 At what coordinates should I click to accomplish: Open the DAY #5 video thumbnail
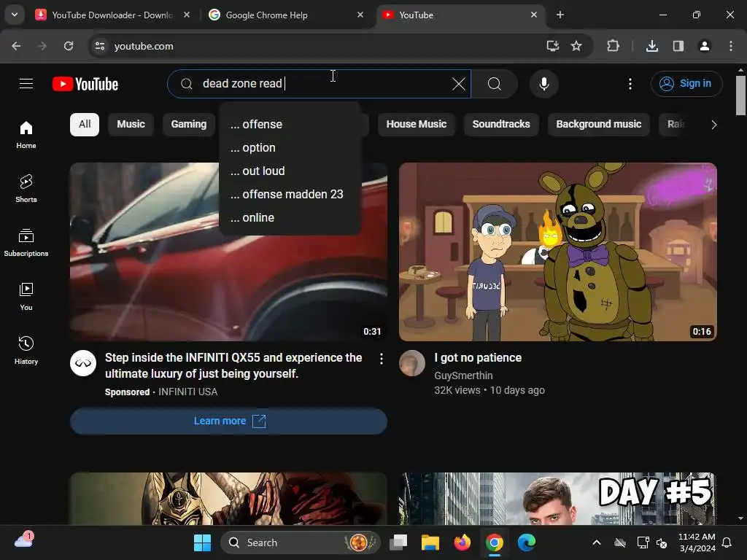click(x=558, y=499)
